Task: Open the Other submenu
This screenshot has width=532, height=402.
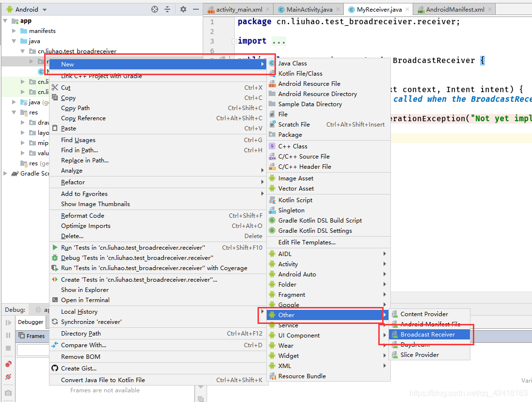Action: click(327, 315)
